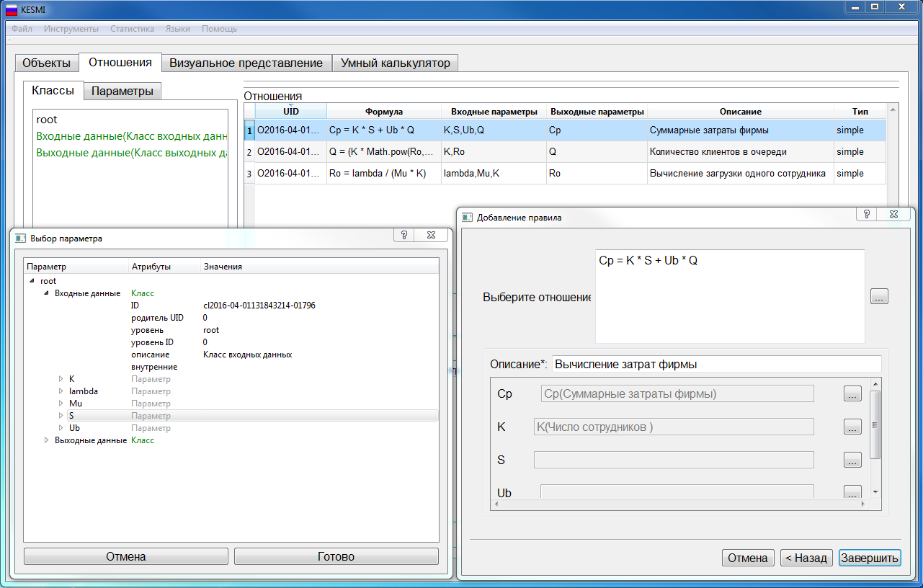
Task: Click the help question mark in Выбор параметра dialog
Action: pyautogui.click(x=404, y=236)
